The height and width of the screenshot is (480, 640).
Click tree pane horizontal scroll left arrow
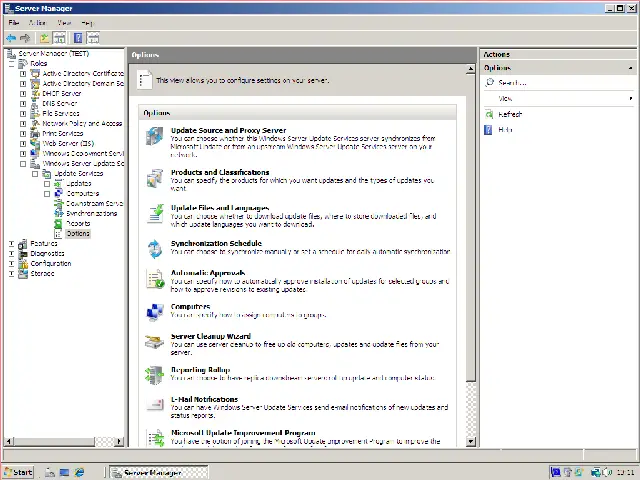tap(9, 441)
